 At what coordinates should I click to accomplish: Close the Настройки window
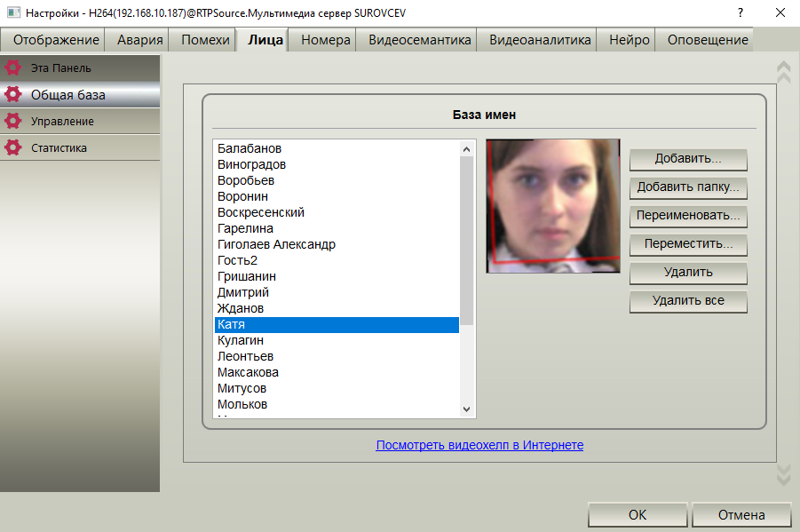pyautogui.click(x=780, y=12)
